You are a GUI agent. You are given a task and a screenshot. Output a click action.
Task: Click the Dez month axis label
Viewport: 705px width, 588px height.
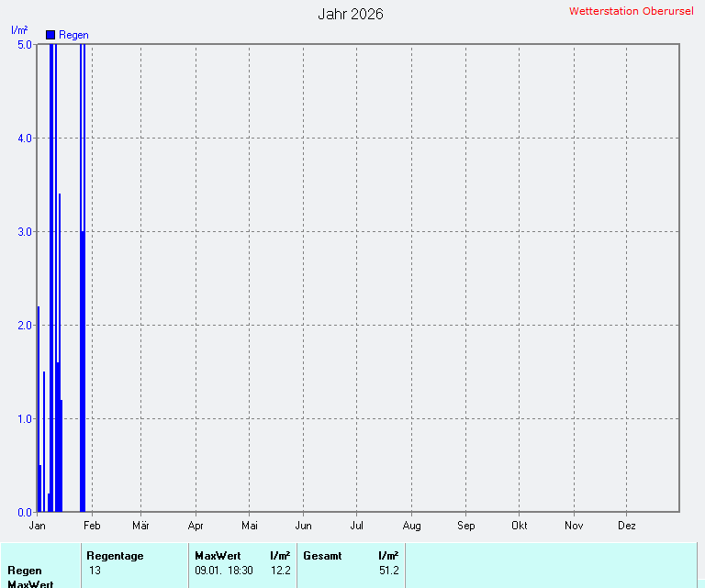[627, 526]
